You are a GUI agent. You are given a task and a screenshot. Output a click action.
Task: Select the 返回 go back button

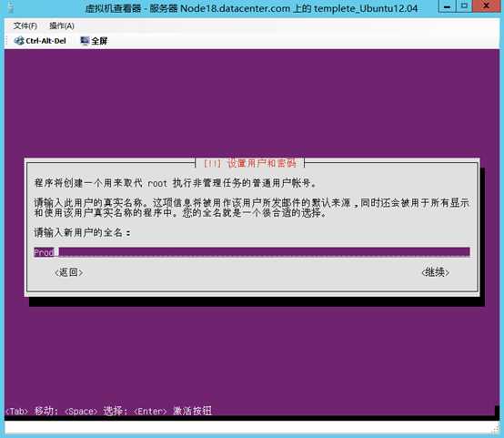tap(69, 272)
